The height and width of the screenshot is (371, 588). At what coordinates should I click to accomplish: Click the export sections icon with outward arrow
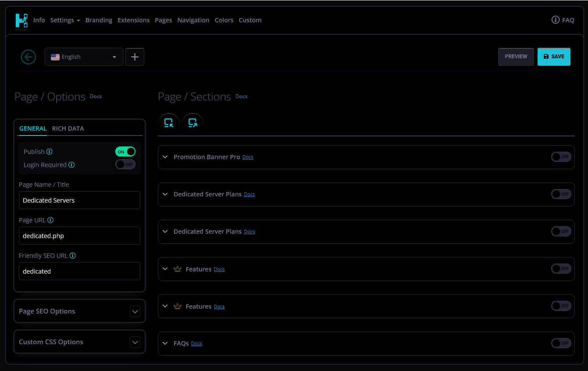[x=193, y=123]
